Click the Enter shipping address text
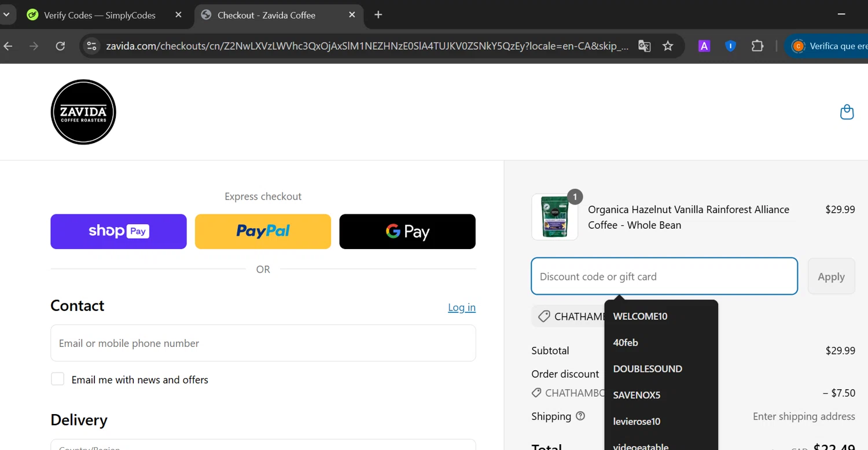 click(x=804, y=416)
